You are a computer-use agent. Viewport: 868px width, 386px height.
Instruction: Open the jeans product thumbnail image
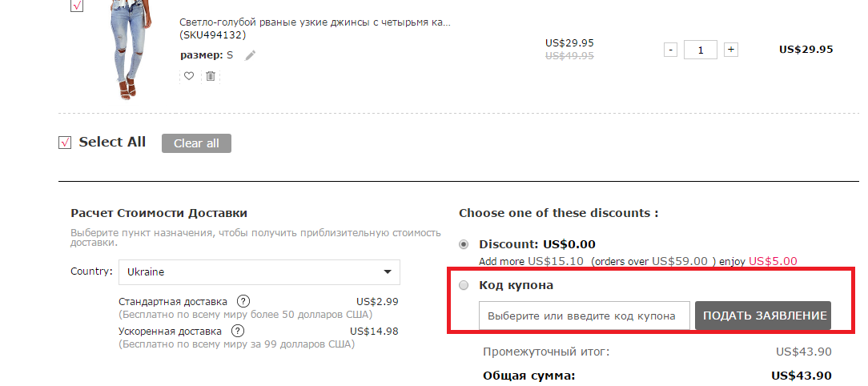click(x=130, y=44)
